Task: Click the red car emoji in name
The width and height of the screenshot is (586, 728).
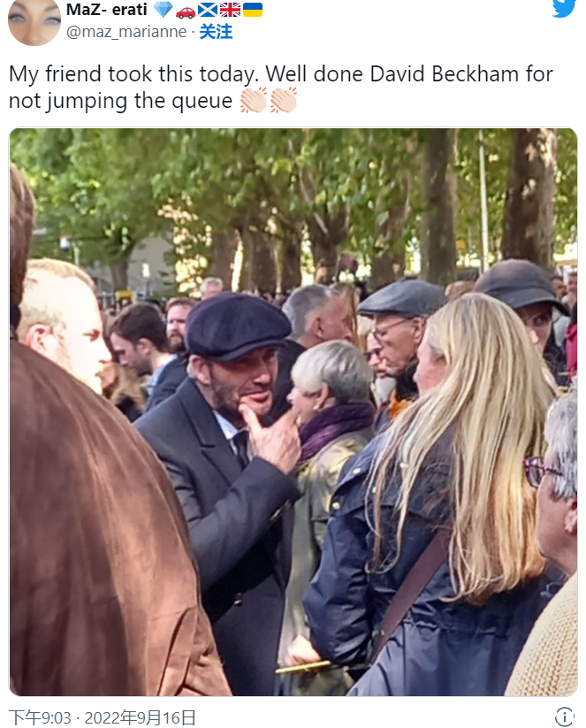Action: (x=186, y=11)
